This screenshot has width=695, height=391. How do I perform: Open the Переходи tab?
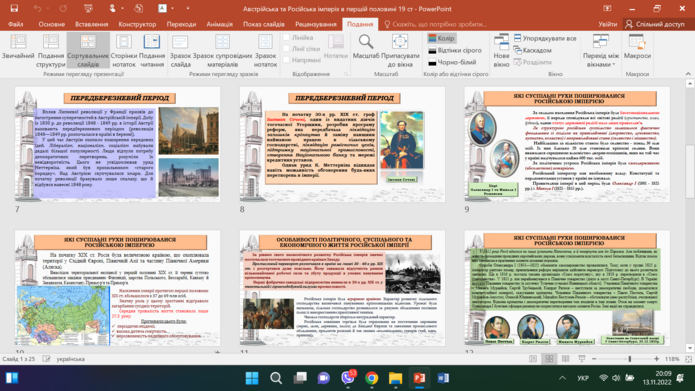pyautogui.click(x=181, y=24)
